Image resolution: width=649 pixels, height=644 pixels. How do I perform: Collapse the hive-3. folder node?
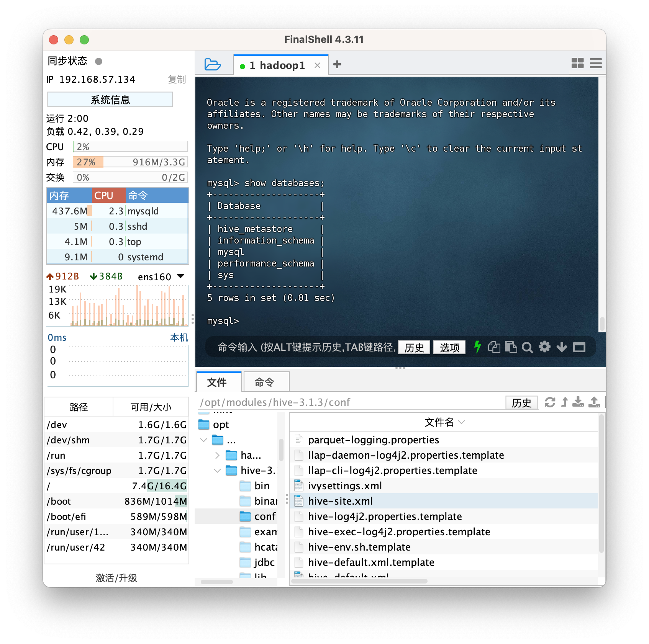pyautogui.click(x=217, y=471)
